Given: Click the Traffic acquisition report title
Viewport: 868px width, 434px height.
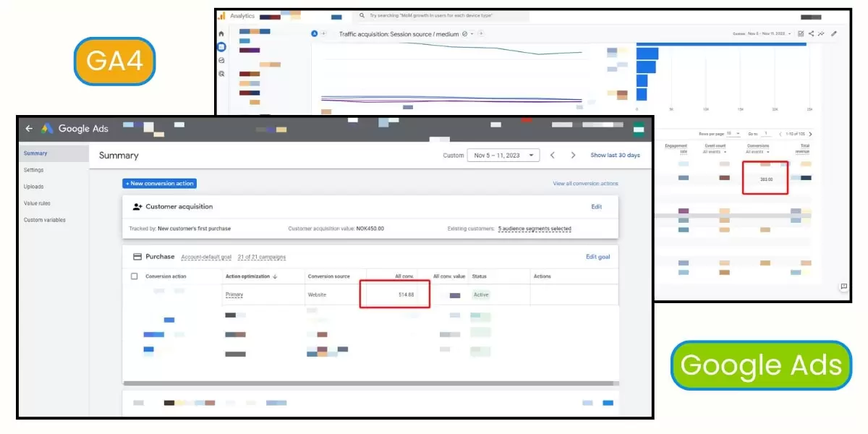Looking at the screenshot, I should coord(399,34).
